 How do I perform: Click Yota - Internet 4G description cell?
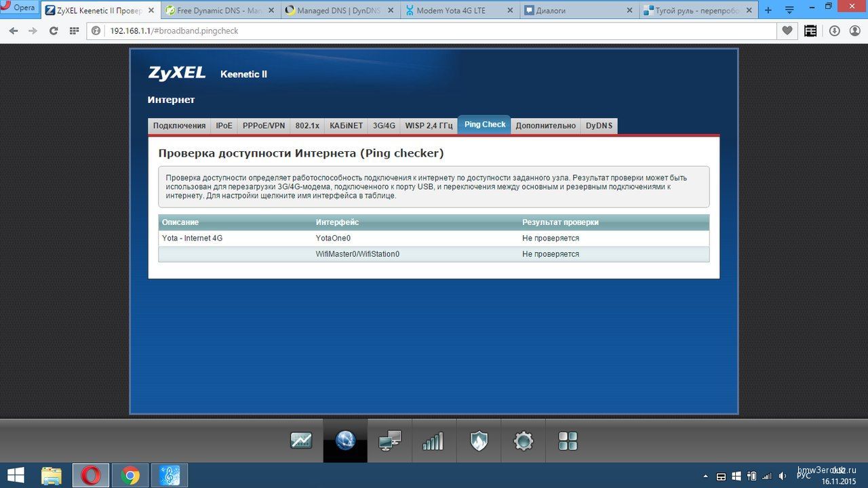pos(192,239)
